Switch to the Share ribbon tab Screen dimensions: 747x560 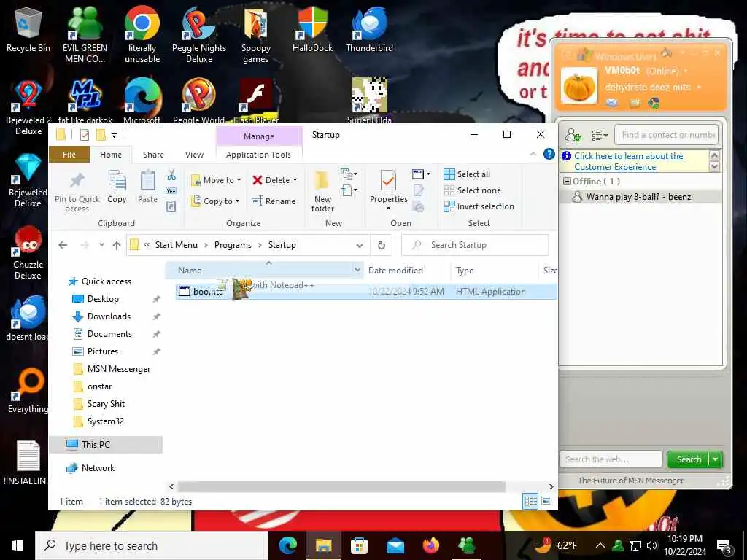(x=153, y=155)
